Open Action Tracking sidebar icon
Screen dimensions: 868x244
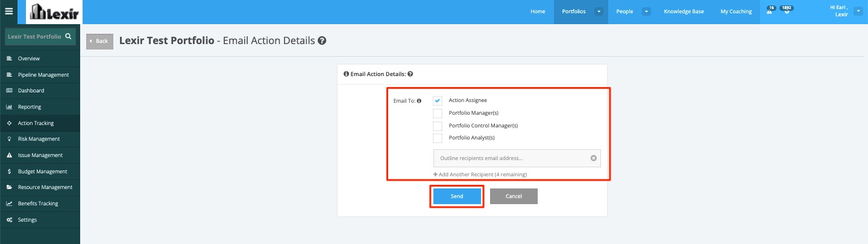(x=9, y=123)
